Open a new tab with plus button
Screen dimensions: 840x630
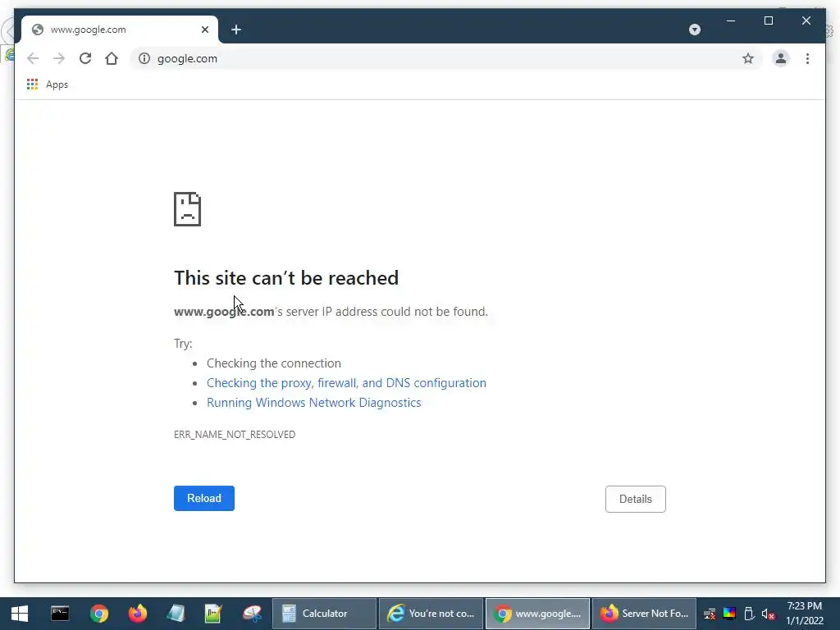tap(236, 30)
